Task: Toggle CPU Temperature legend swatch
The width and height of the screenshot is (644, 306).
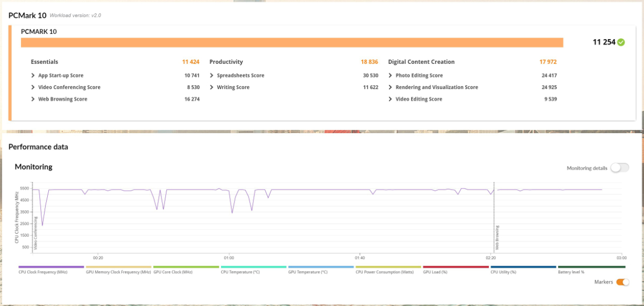Action: pos(253,267)
